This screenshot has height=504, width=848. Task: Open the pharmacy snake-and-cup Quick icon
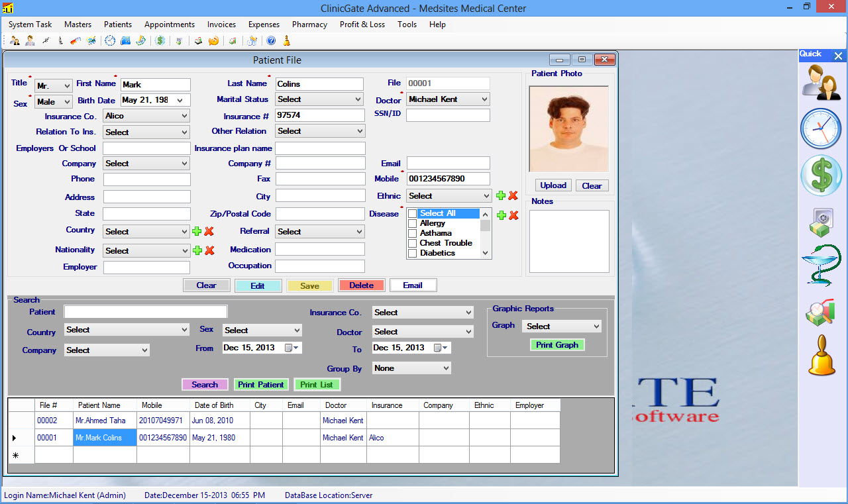tap(821, 265)
